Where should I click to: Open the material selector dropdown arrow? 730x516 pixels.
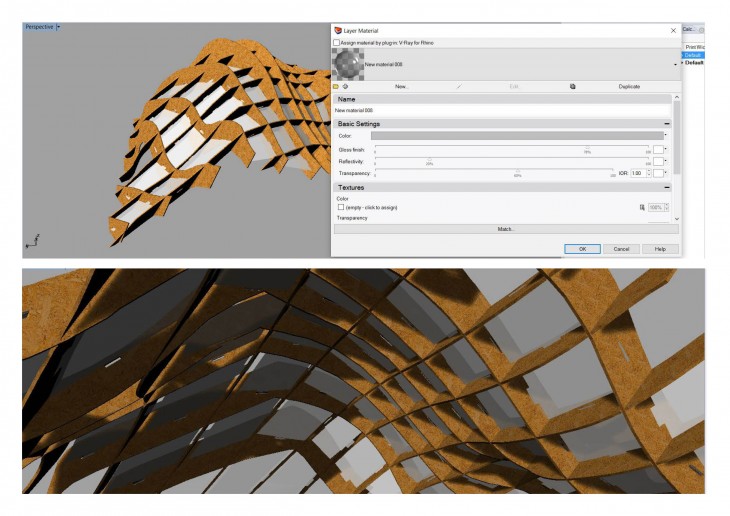tap(677, 65)
